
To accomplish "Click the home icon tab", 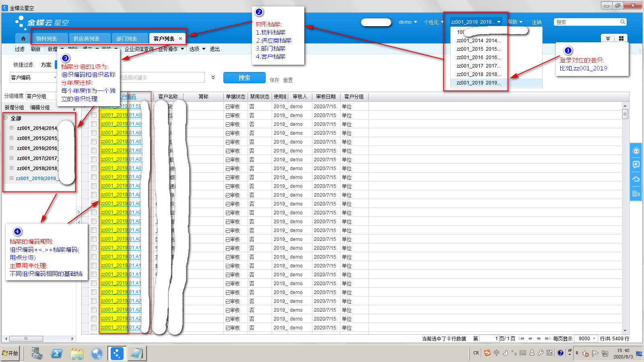I will coord(23,39).
